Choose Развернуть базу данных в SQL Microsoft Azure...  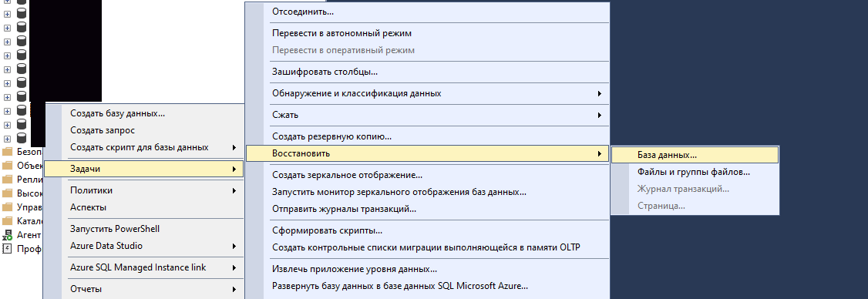pyautogui.click(x=427, y=286)
